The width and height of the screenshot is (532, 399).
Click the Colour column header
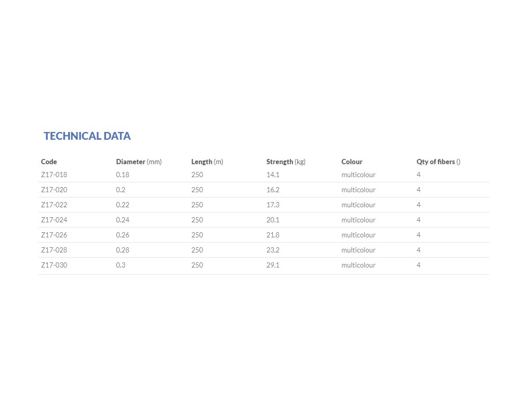click(x=352, y=162)
